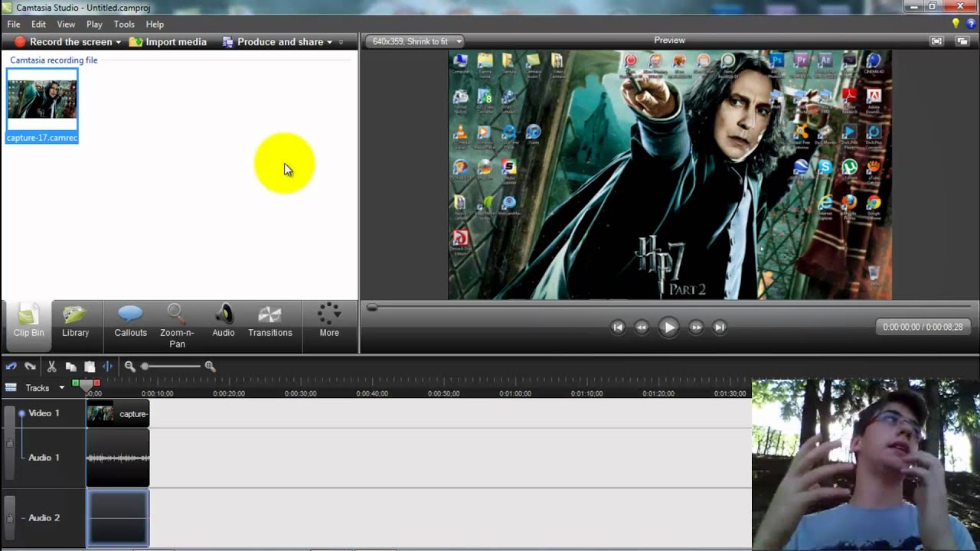Open the tips lightbulb icon
This screenshot has width=980, height=551.
tap(955, 24)
